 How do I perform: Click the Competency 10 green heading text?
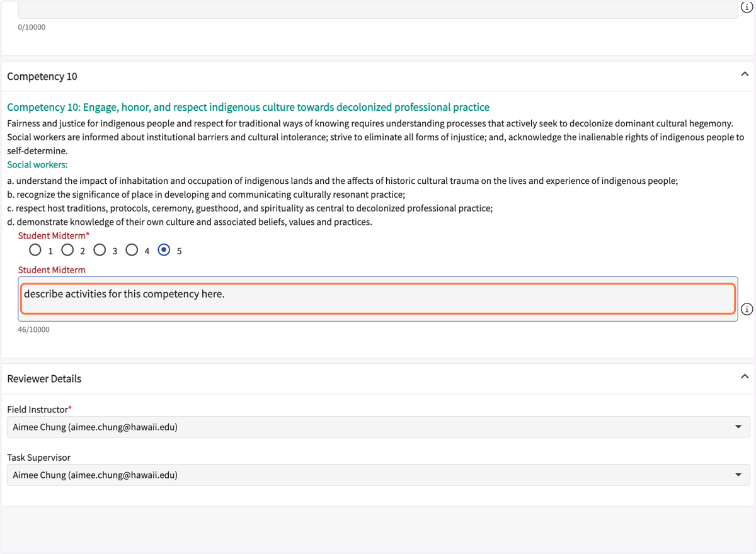coord(248,107)
